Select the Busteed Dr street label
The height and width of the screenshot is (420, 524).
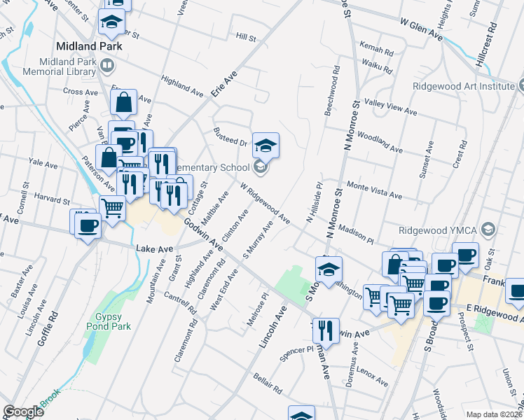[x=230, y=137]
